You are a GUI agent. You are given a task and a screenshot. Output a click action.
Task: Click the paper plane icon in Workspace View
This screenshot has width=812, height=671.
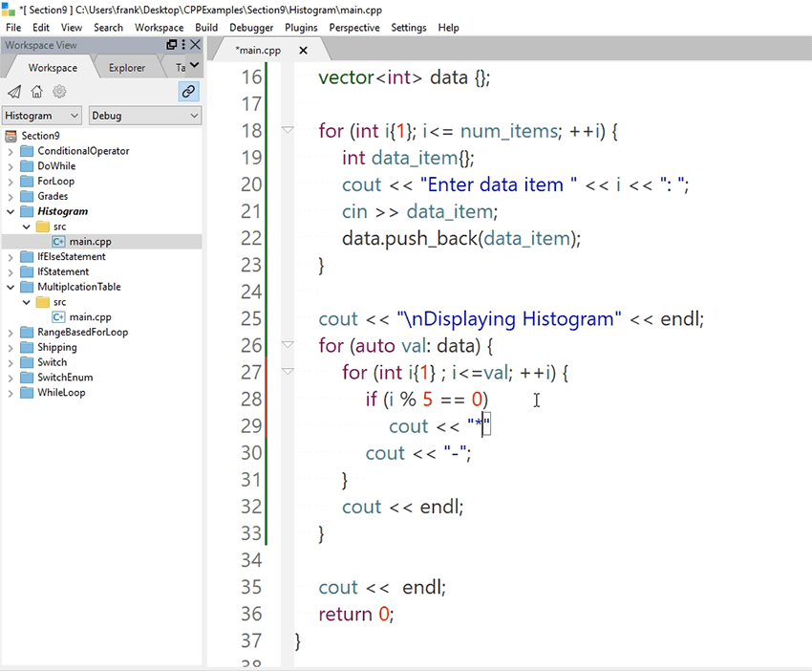pos(13,92)
